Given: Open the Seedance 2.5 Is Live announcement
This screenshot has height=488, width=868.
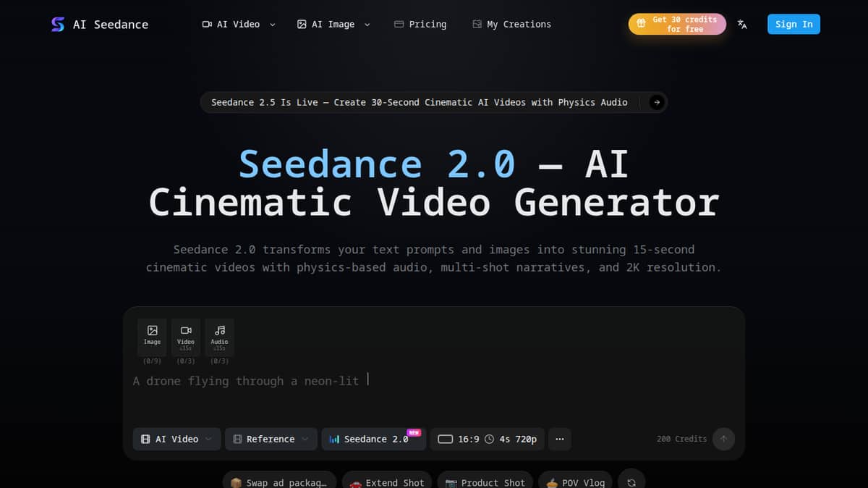Looking at the screenshot, I should pyautogui.click(x=433, y=102).
